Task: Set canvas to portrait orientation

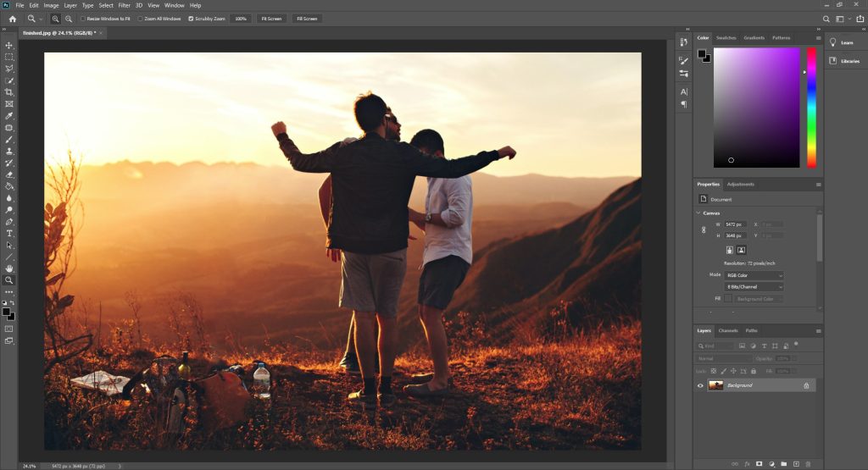Action: 730,250
